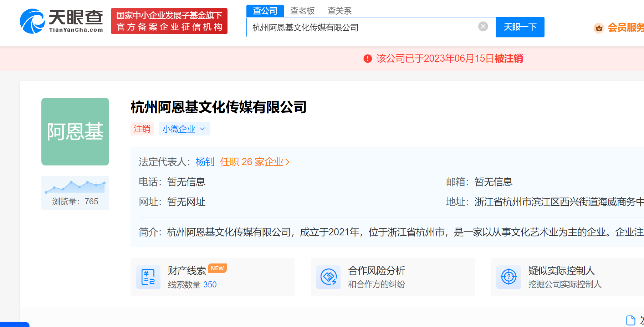The image size is (644, 327).
Task: Click the red warning icon in notice
Action: click(368, 58)
